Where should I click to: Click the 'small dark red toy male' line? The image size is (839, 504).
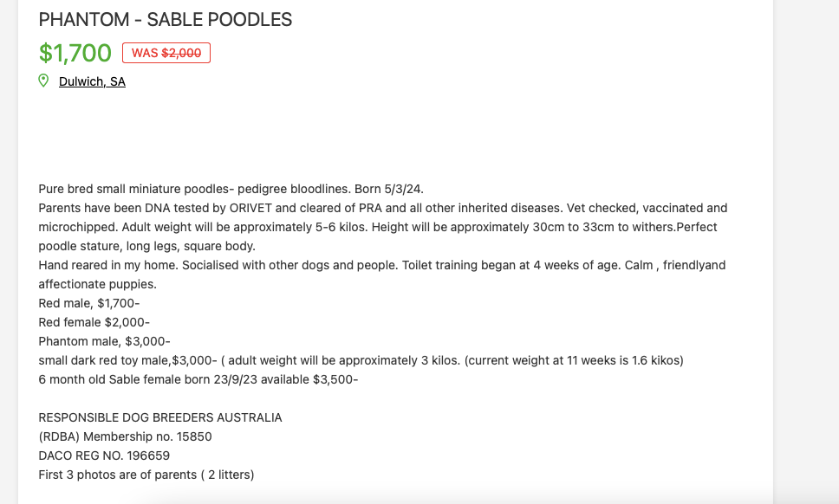(361, 361)
